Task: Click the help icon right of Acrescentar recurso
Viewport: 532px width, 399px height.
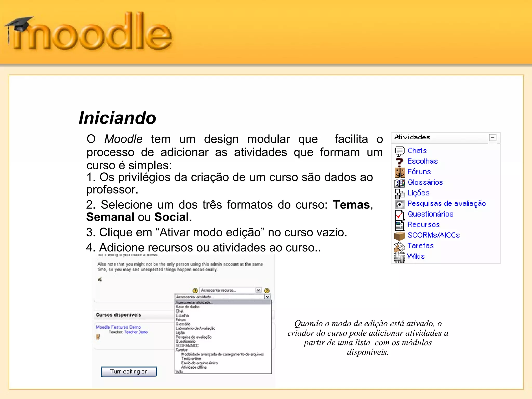Action: 267,290
